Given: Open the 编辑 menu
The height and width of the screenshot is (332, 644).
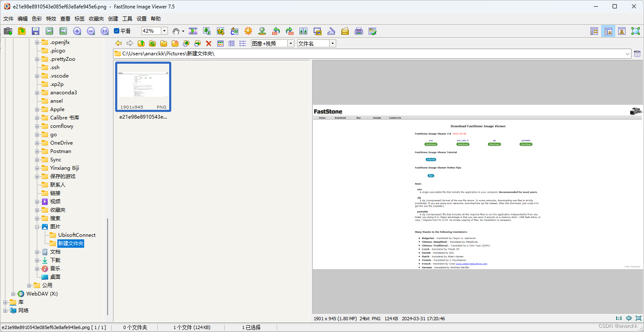Looking at the screenshot, I should 23,18.
